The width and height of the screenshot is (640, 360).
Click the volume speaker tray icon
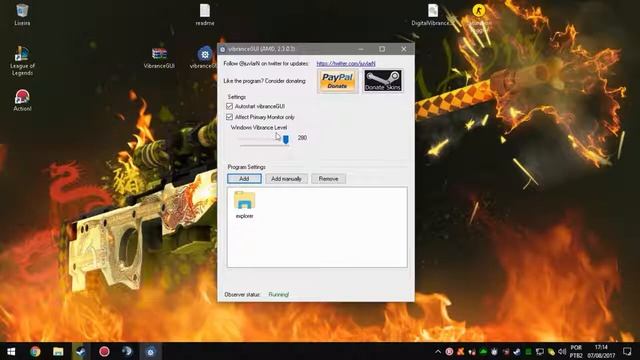point(562,351)
